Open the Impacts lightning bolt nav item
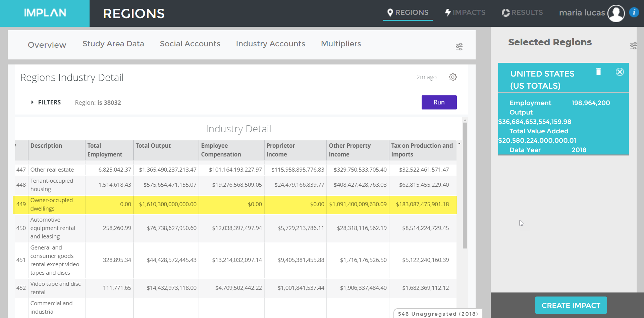Viewport: 644px width, 318px height. point(465,12)
